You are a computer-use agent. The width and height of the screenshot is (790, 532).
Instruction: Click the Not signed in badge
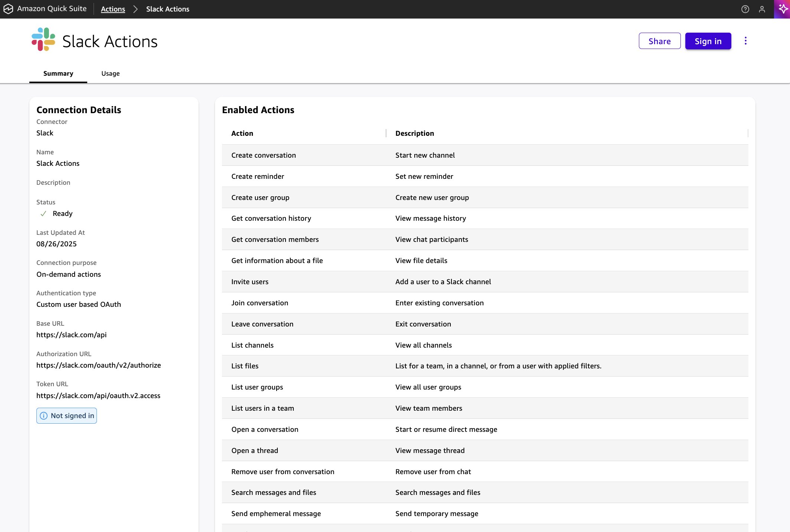click(67, 416)
